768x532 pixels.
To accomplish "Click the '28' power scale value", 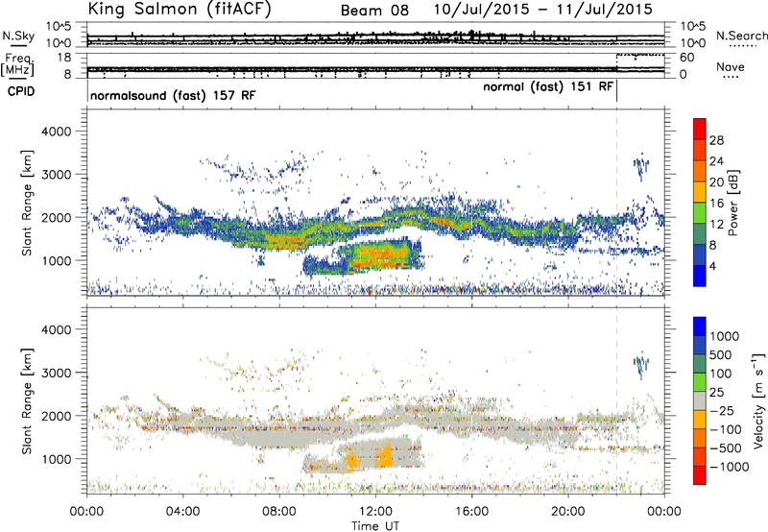I will pos(716,140).
